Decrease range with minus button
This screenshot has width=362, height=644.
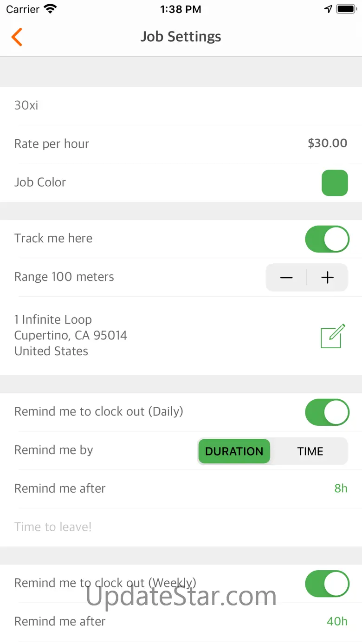[x=286, y=278]
